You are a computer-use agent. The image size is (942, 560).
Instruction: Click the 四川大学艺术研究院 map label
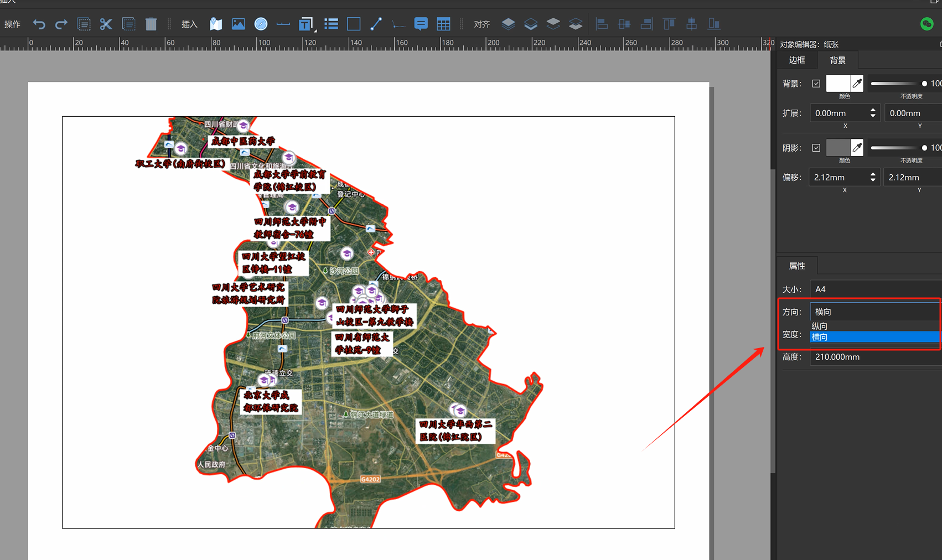(x=249, y=293)
